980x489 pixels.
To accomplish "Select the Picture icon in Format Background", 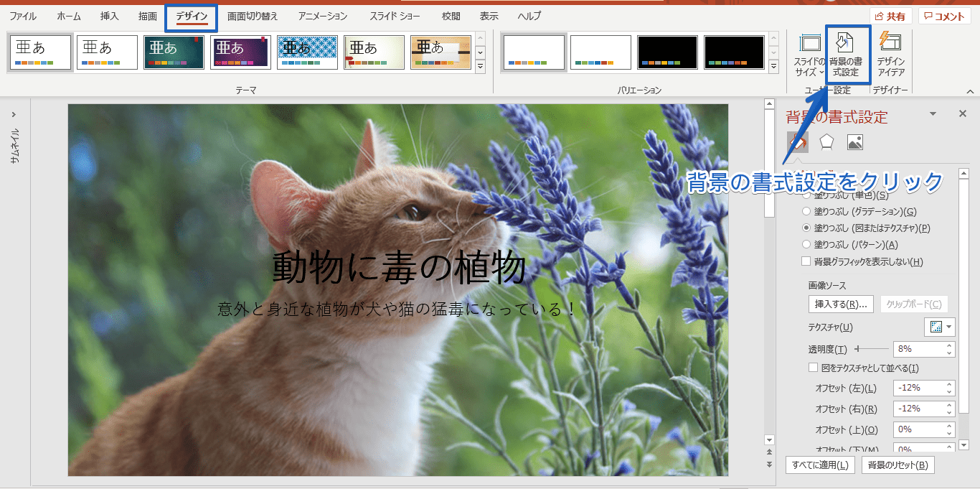I will click(854, 141).
